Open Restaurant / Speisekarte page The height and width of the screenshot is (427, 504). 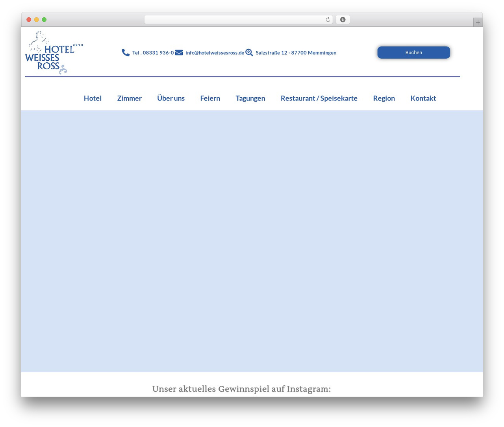(319, 98)
